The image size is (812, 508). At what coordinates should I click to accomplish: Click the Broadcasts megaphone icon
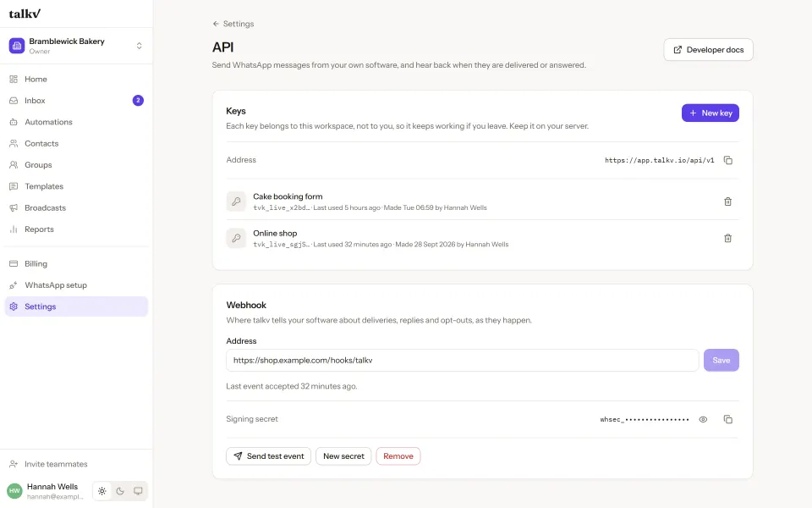coord(14,208)
